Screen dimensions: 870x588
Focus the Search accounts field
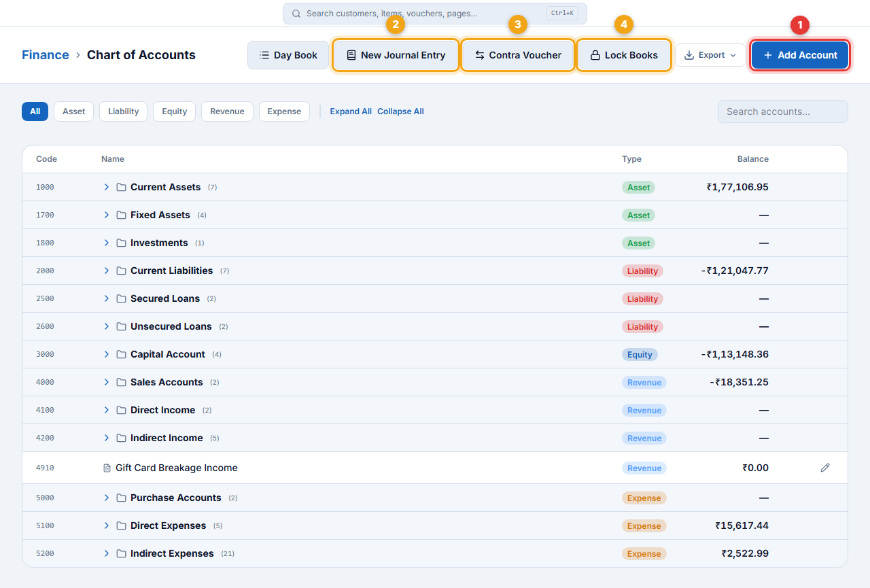pos(783,111)
